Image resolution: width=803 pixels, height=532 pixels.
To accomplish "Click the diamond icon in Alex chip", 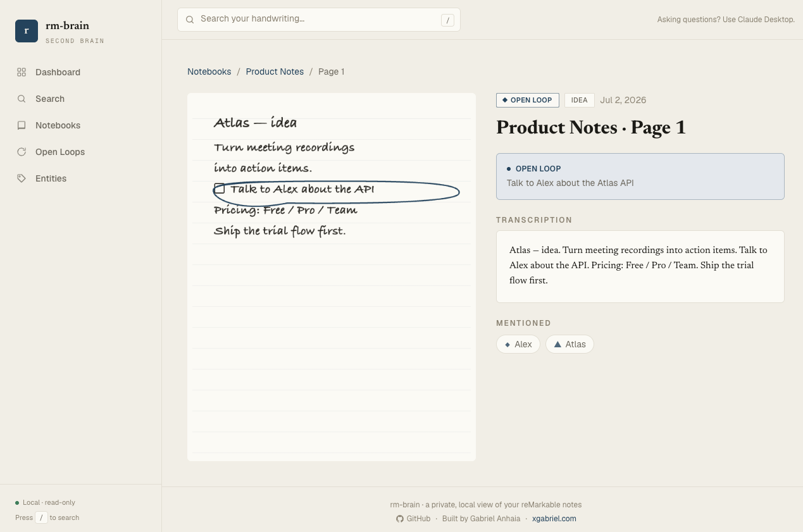I will point(507,345).
